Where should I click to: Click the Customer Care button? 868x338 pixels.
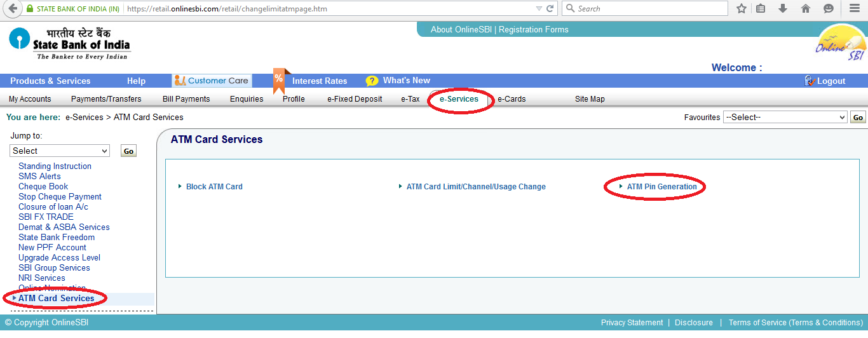pyautogui.click(x=212, y=81)
